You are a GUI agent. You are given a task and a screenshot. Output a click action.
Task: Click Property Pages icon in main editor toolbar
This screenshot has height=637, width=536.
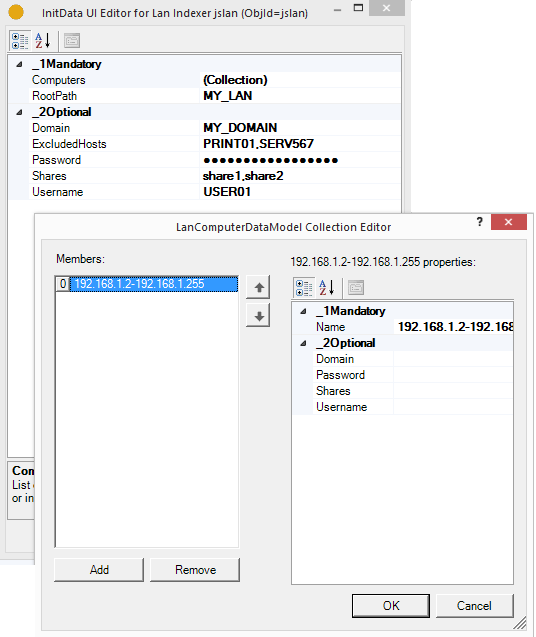point(72,41)
